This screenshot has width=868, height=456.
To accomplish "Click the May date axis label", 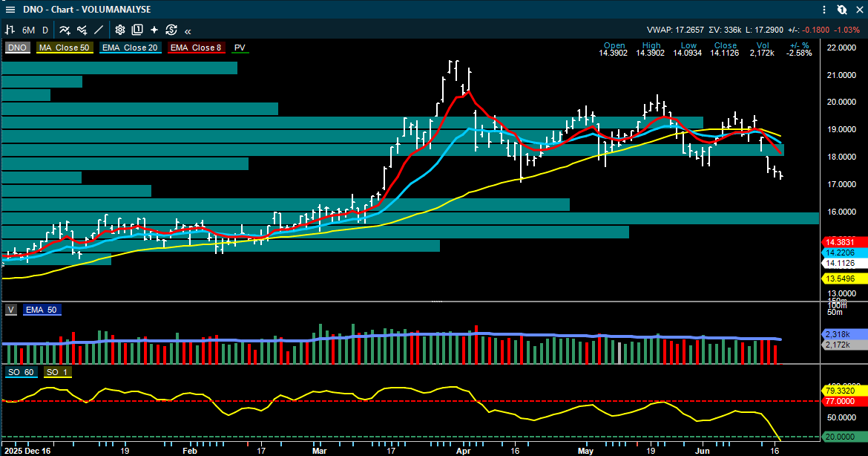I will click(585, 451).
